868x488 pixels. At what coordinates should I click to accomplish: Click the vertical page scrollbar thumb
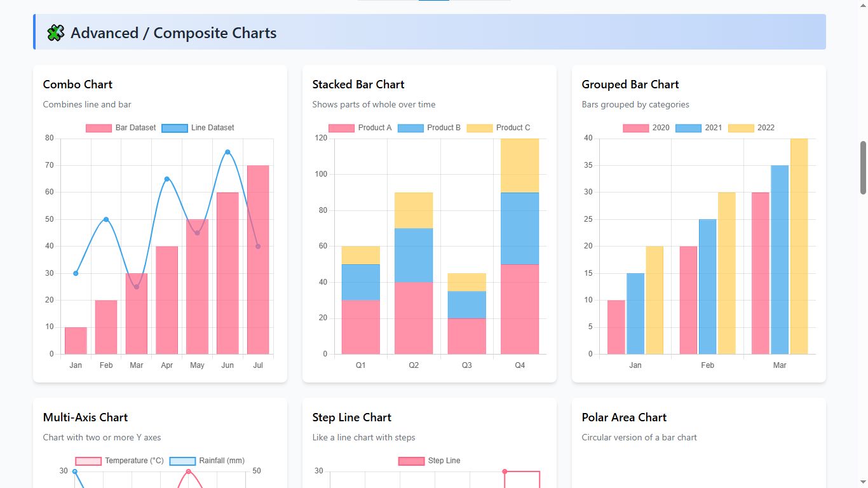tap(863, 168)
